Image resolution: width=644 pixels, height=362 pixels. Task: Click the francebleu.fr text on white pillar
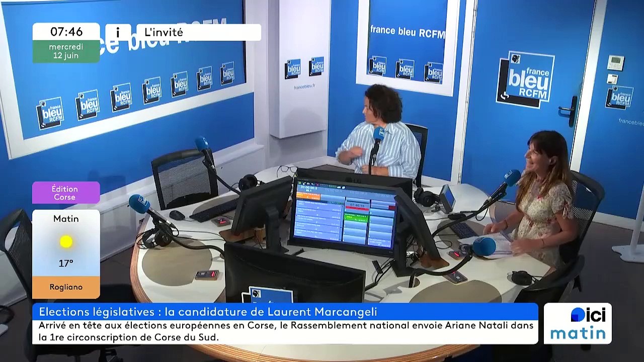pyautogui.click(x=304, y=86)
